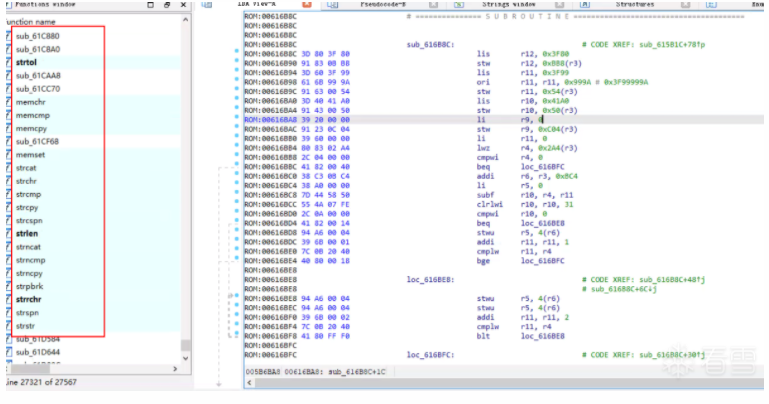Close the Strings window tab
Image resolution: width=769 pixels, height=404 pixels.
tap(560, 4)
